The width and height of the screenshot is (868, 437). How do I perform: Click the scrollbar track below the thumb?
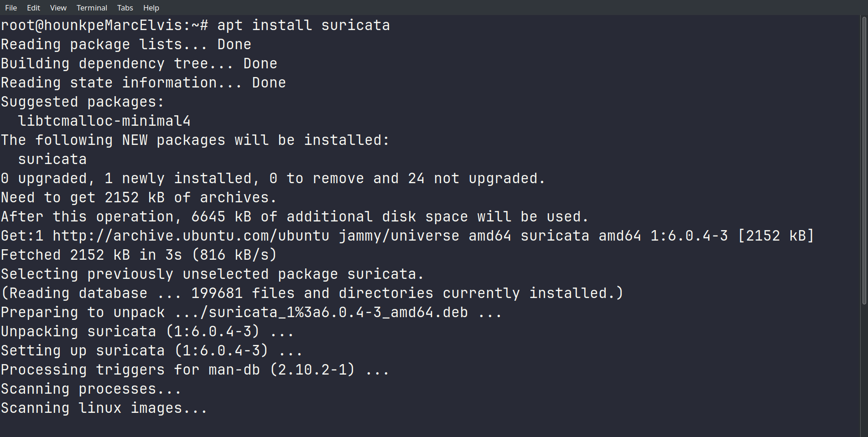click(x=863, y=369)
